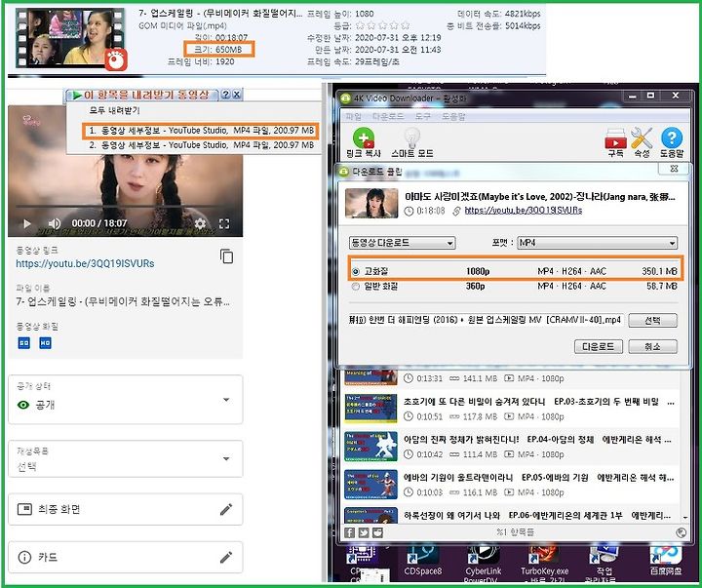Expand the visibility status dropdown
The width and height of the screenshot is (702, 588).
click(226, 400)
